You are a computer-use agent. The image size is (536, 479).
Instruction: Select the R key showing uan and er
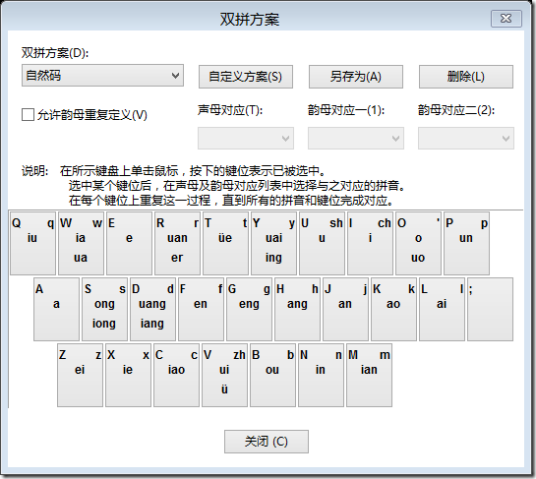click(x=177, y=243)
